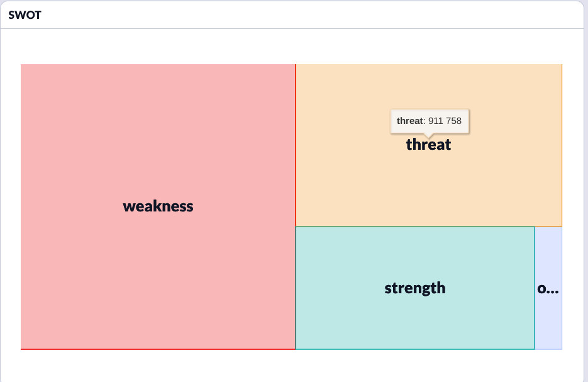
Task: Click the empty SWOT header bar area
Action: [314, 15]
